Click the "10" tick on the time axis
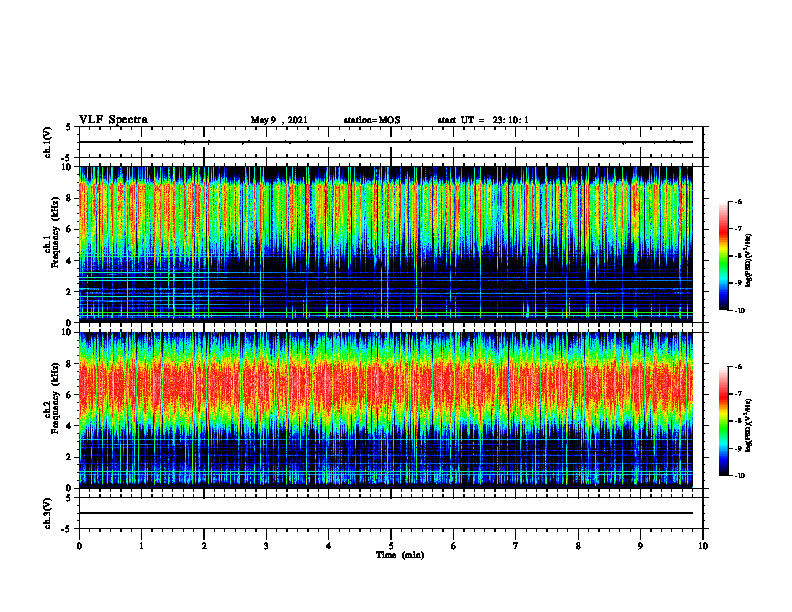This screenshot has width=792, height=612. [703, 546]
